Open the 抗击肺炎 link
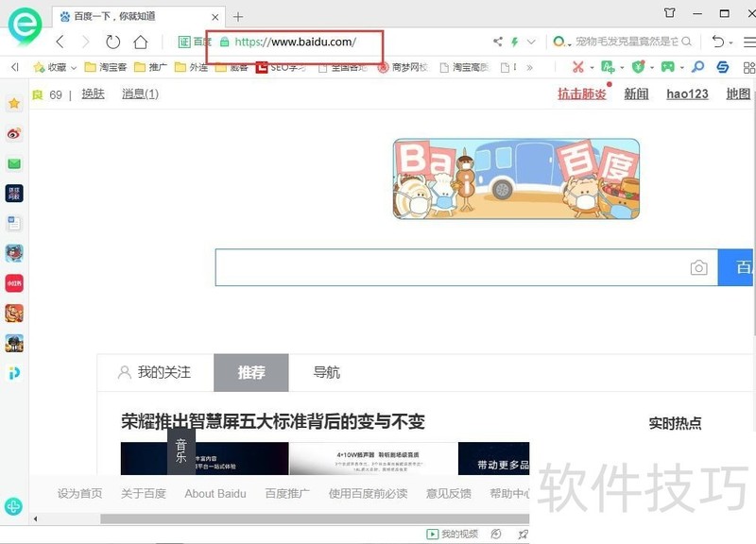Screen dimensions: 756x544 point(582,93)
